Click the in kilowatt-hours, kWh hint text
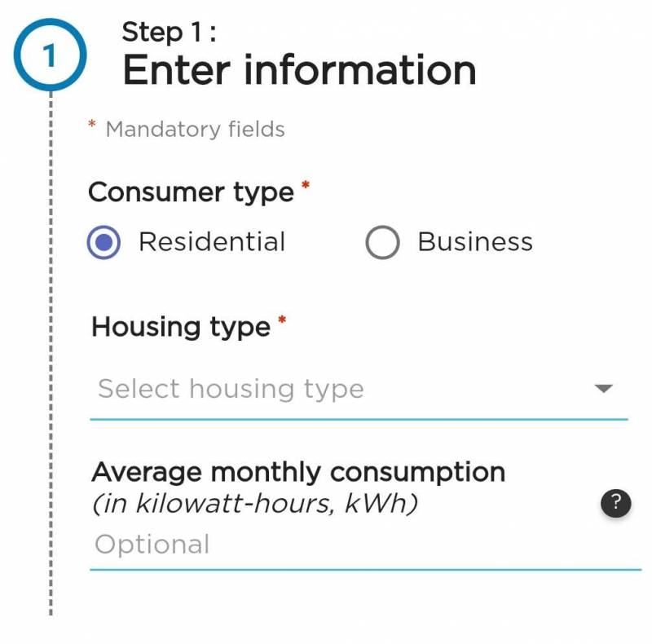Image resolution: width=652 pixels, height=644 pixels. [x=255, y=504]
